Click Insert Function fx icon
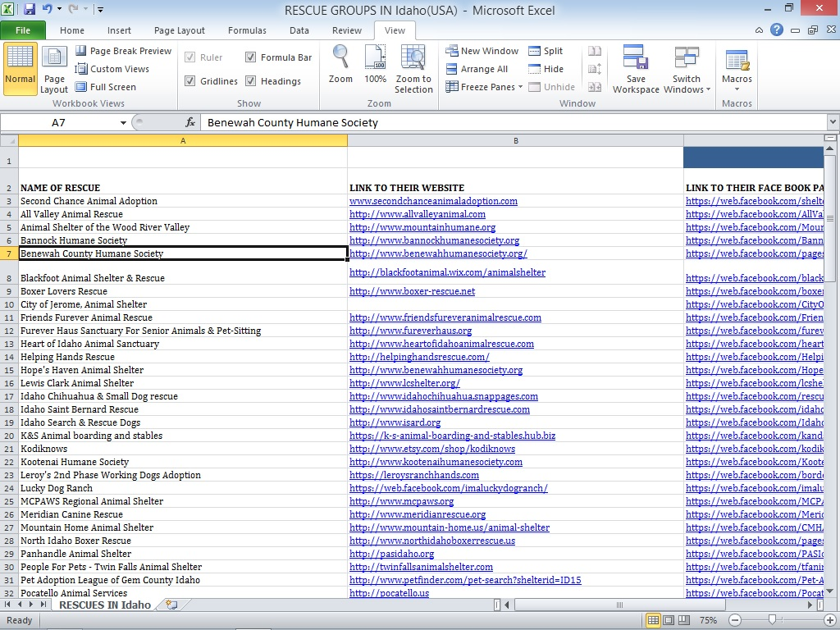The width and height of the screenshot is (840, 630). (x=190, y=123)
